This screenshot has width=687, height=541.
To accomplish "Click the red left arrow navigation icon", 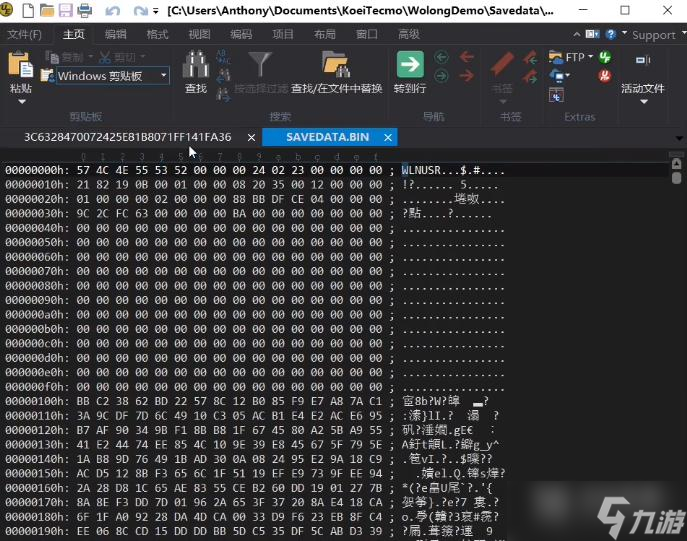I will pos(467,57).
